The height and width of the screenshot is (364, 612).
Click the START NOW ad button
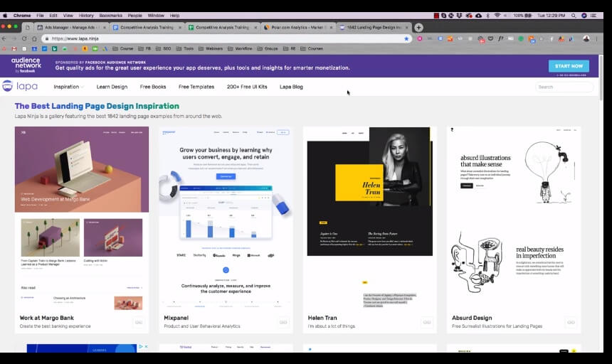pyautogui.click(x=569, y=66)
